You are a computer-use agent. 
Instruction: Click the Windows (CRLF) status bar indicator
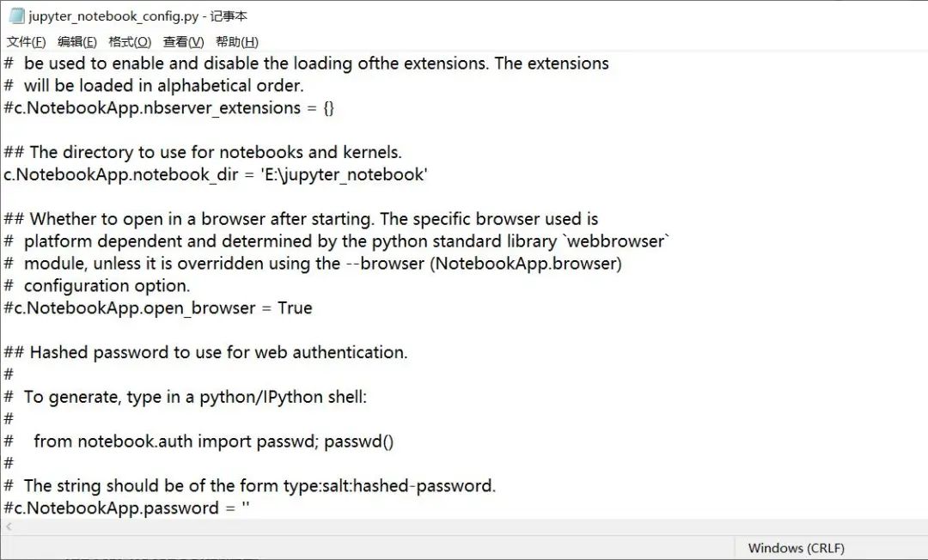pyautogui.click(x=796, y=548)
